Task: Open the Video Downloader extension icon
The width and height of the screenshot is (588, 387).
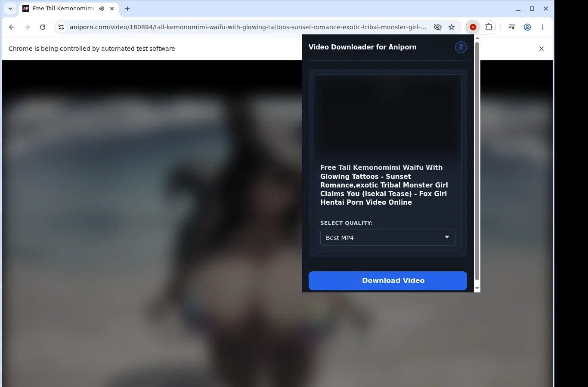Action: (x=473, y=27)
